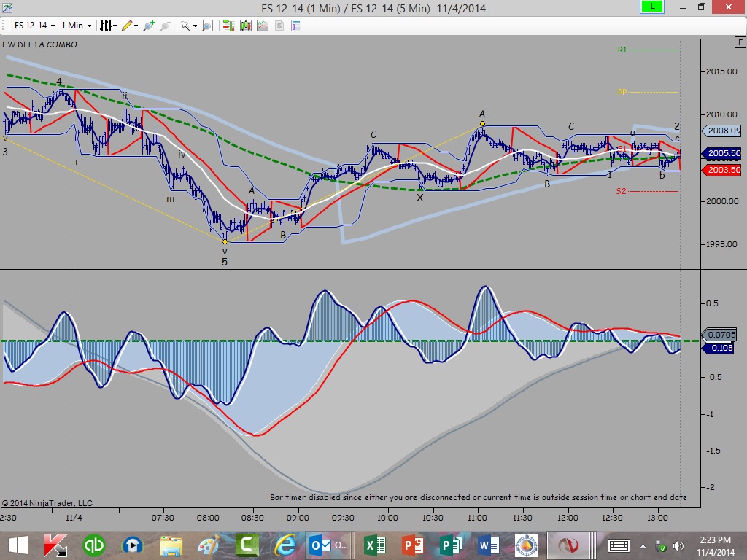Click the zoom out magnifier icon

click(x=166, y=26)
